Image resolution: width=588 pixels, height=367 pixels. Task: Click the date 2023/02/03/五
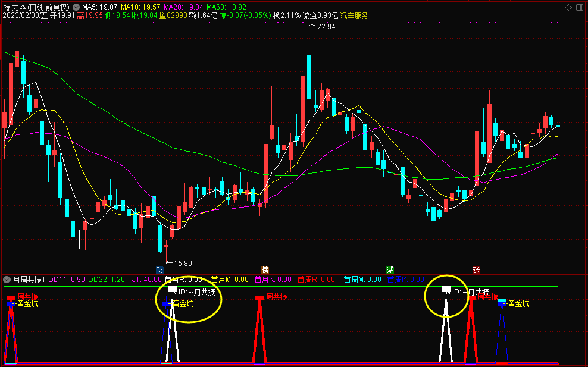point(25,15)
